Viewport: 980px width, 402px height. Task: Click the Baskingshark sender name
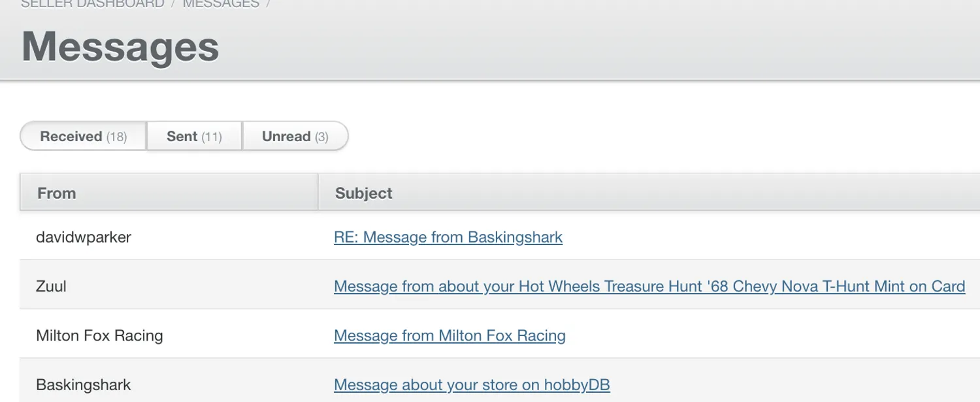(x=84, y=385)
